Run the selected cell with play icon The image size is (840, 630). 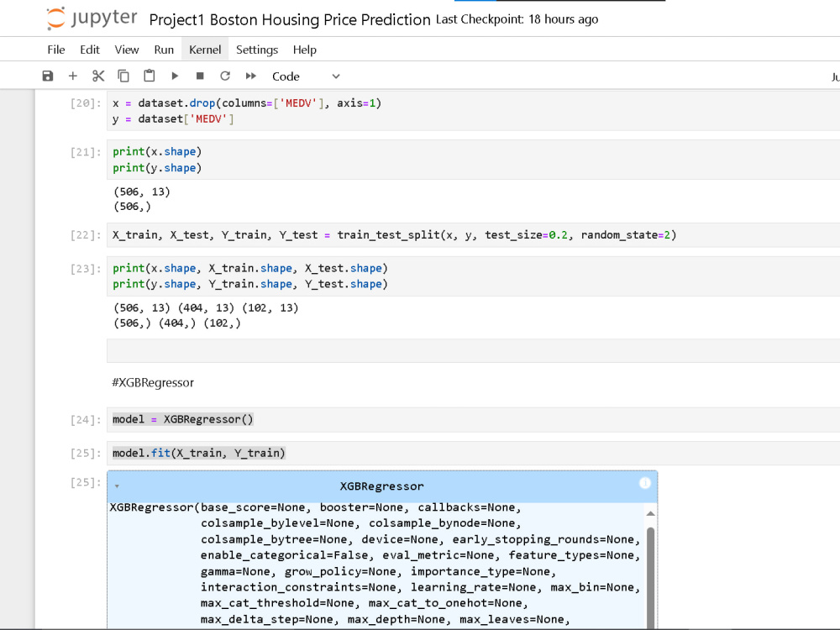(x=175, y=76)
